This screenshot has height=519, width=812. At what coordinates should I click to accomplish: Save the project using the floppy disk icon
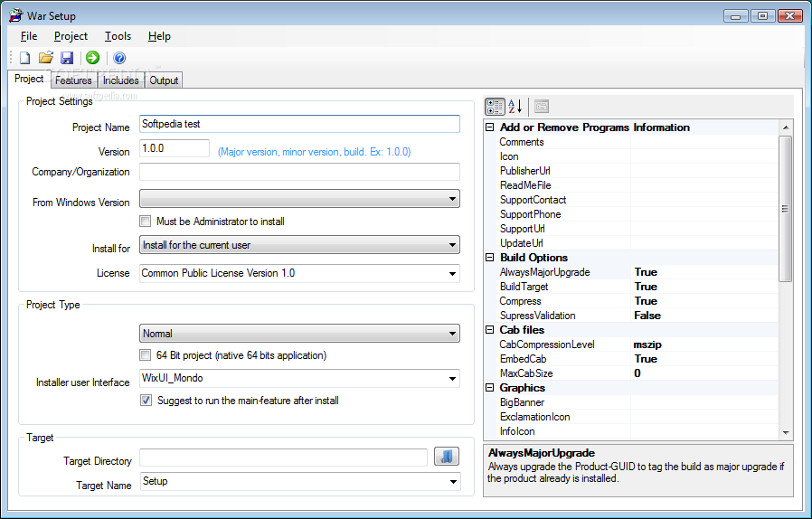[x=67, y=58]
